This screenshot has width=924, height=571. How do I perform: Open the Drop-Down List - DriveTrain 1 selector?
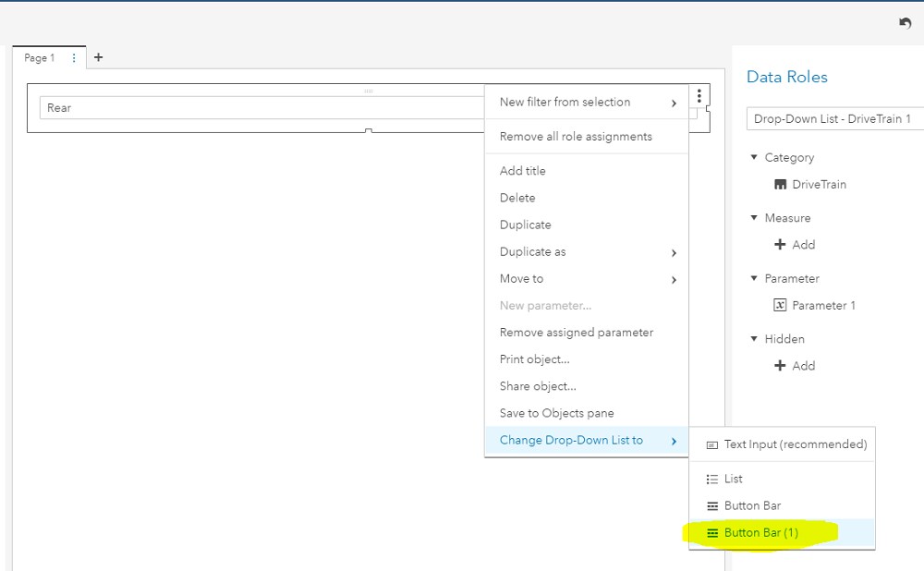[x=834, y=119]
